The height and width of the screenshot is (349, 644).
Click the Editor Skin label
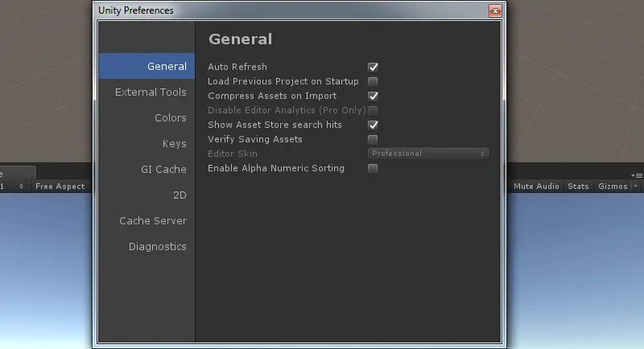click(x=233, y=154)
